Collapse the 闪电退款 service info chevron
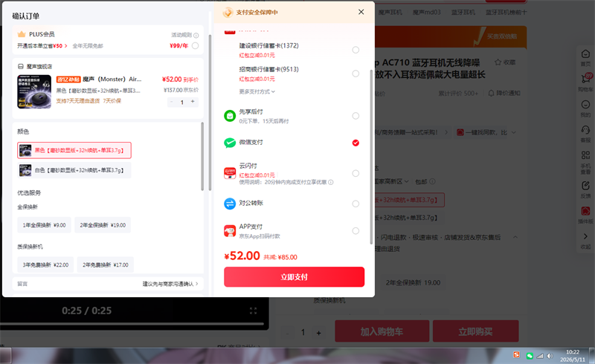Screen dimensions: 595x364 [515, 237]
